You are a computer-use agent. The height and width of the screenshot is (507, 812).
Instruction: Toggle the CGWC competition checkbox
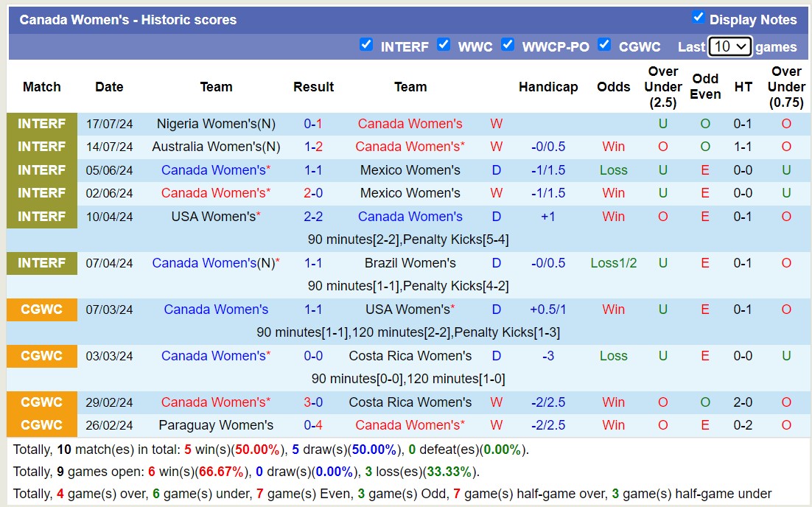click(x=604, y=45)
